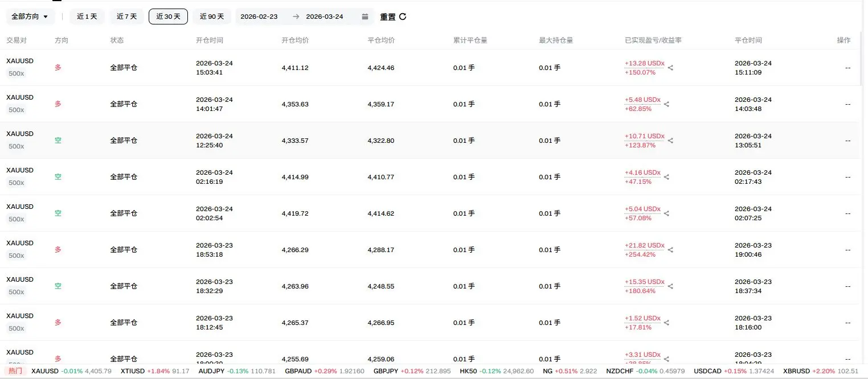Click close price 4,322.80
Image resolution: width=868 pixels, height=379 pixels.
381,141
